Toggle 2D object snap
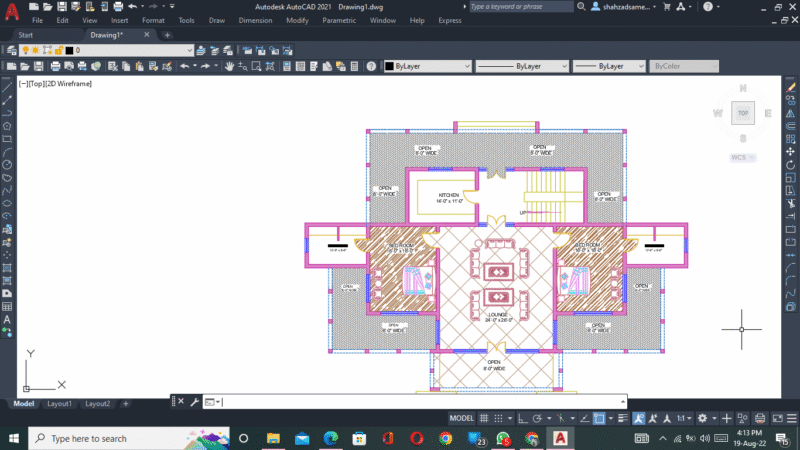 [x=599, y=418]
